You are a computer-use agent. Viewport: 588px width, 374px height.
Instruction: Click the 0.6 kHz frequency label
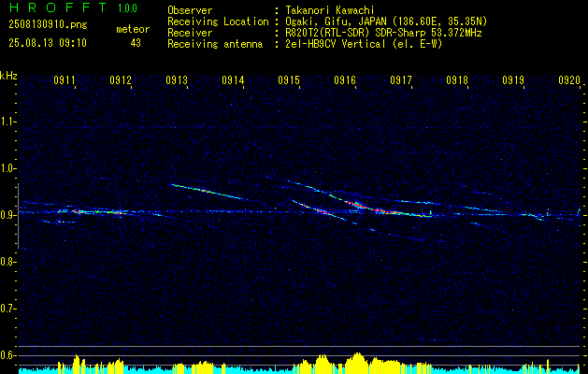pyautogui.click(x=7, y=355)
